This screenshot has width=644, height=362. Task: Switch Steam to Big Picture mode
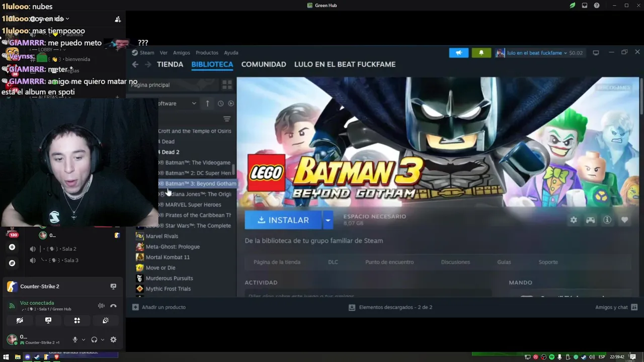[x=596, y=53]
